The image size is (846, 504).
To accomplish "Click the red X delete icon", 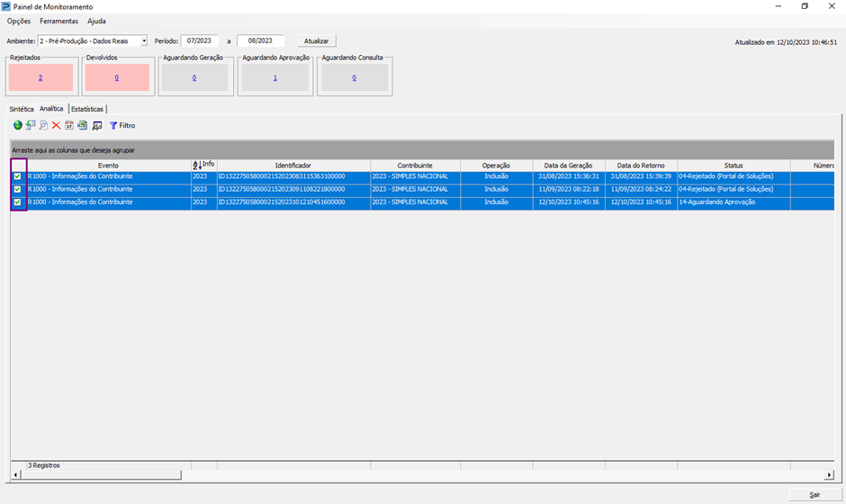I will 56,125.
